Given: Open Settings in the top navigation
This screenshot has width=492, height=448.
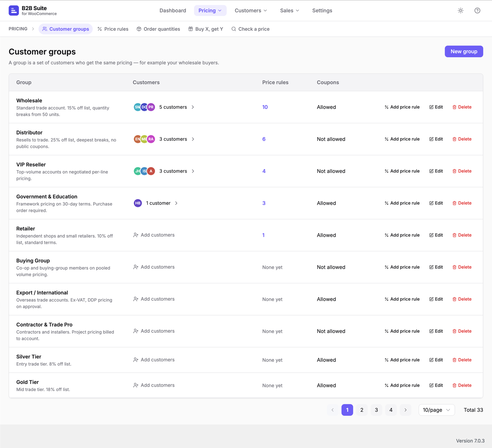Looking at the screenshot, I should [322, 10].
